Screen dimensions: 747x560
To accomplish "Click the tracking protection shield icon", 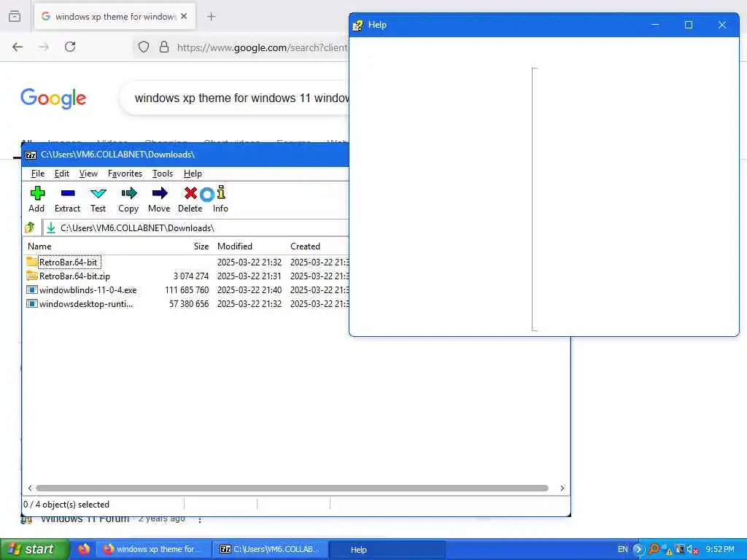I will click(x=144, y=47).
